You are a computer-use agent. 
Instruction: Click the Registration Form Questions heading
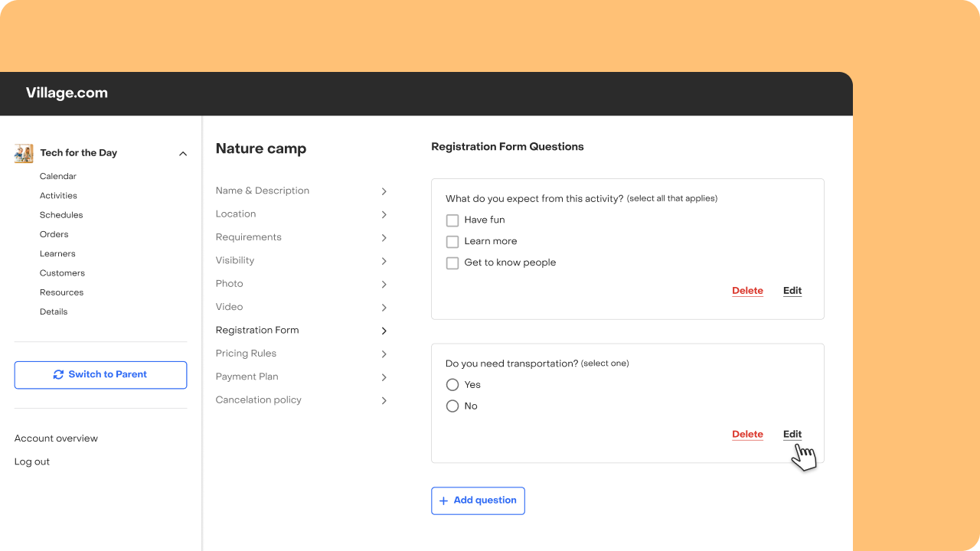[x=508, y=147]
